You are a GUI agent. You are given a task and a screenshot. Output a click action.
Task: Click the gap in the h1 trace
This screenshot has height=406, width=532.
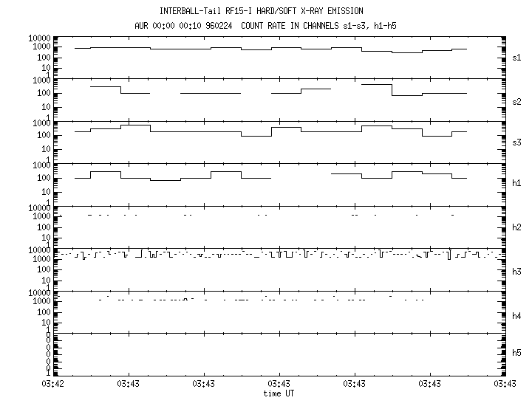301,176
